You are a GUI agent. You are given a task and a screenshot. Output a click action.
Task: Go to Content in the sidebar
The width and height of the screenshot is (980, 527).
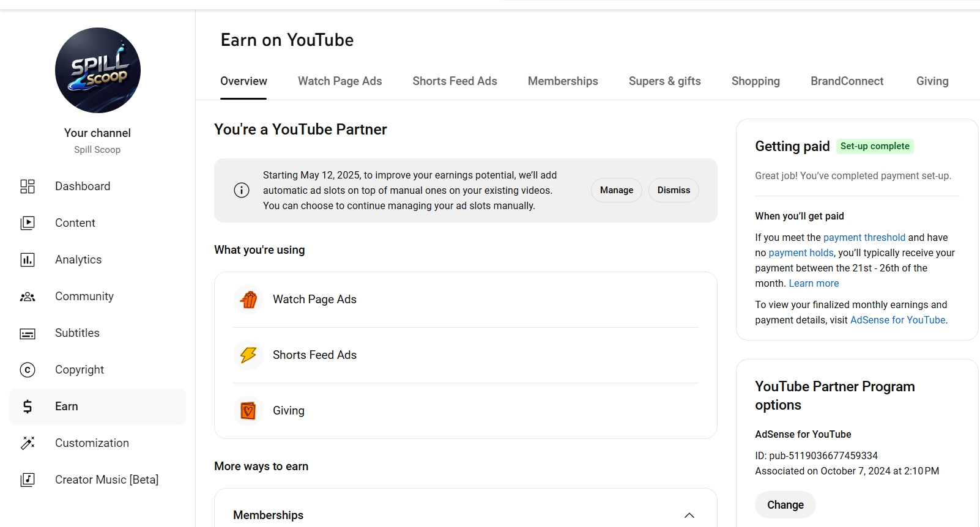pos(97,223)
